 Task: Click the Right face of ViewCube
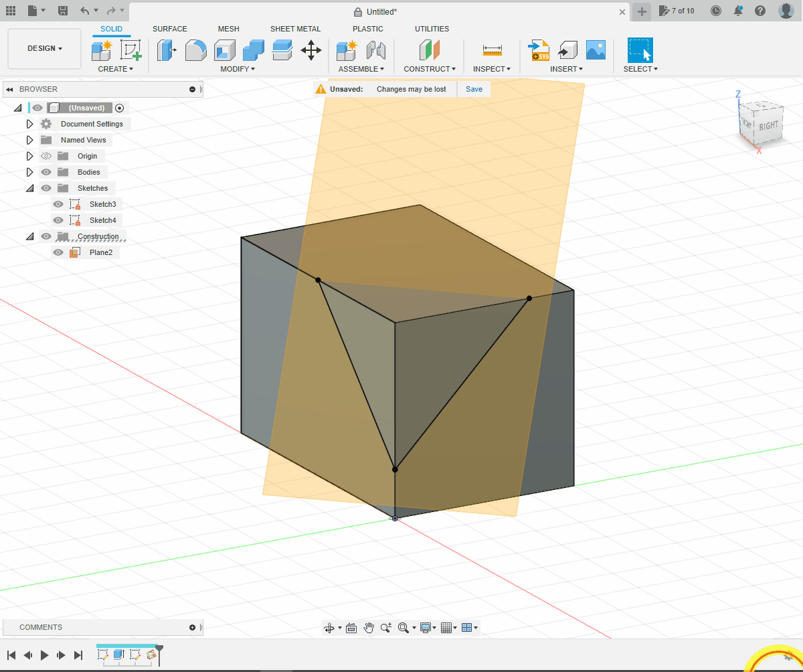768,126
